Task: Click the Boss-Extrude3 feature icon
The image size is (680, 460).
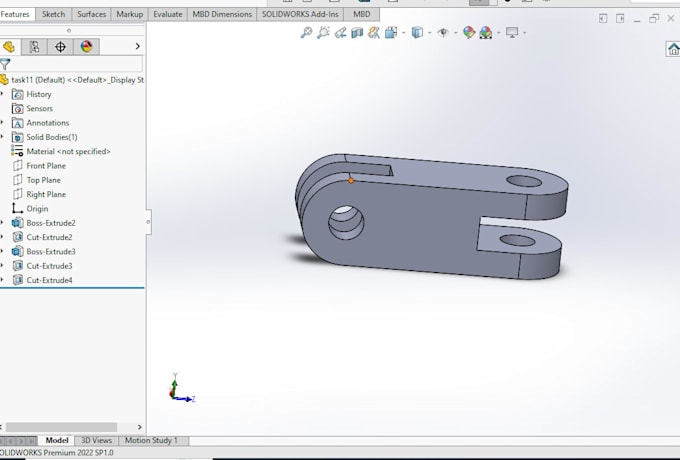Action: point(17,251)
